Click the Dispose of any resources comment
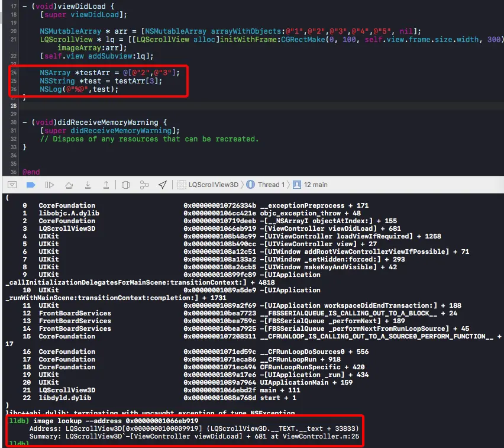 click(149, 139)
